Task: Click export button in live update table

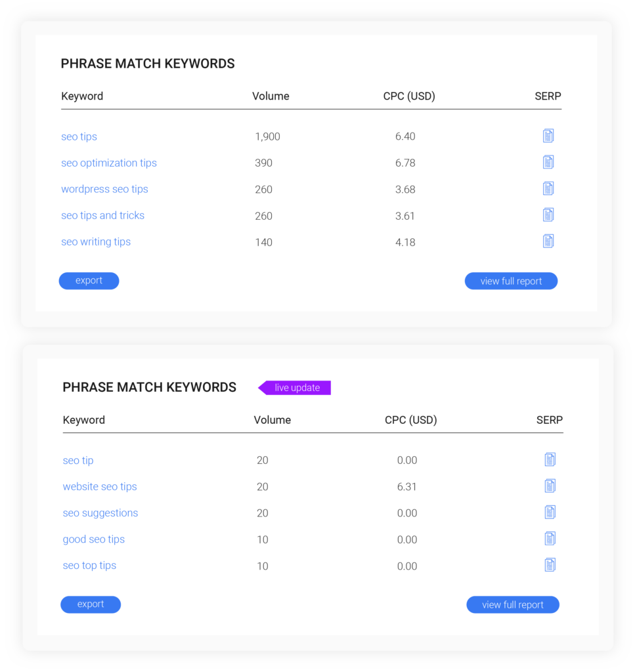Action: coord(91,604)
